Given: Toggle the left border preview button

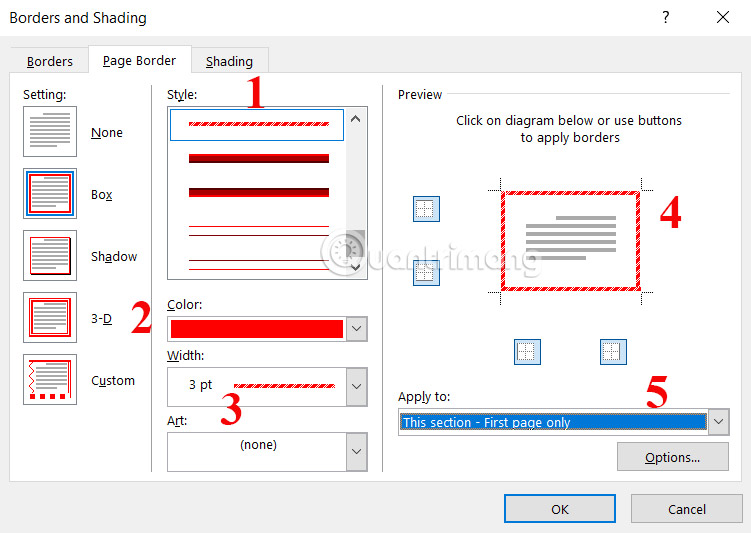Looking at the screenshot, I should coord(527,351).
